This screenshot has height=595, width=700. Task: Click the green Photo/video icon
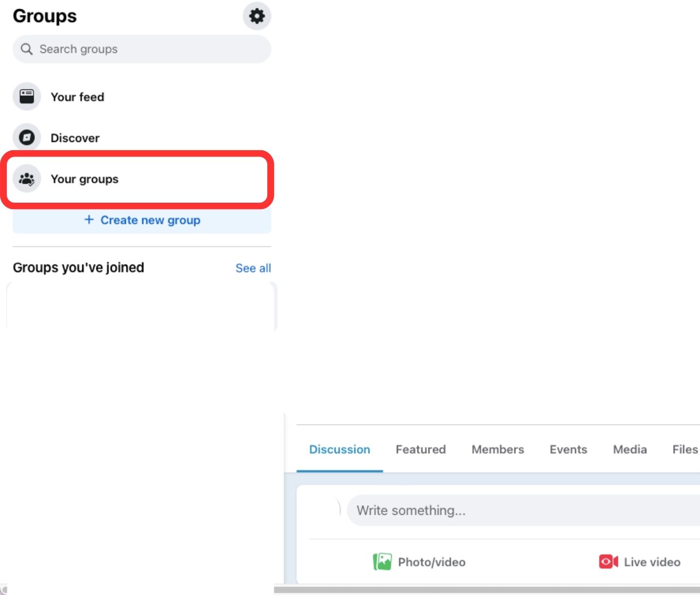coord(382,561)
